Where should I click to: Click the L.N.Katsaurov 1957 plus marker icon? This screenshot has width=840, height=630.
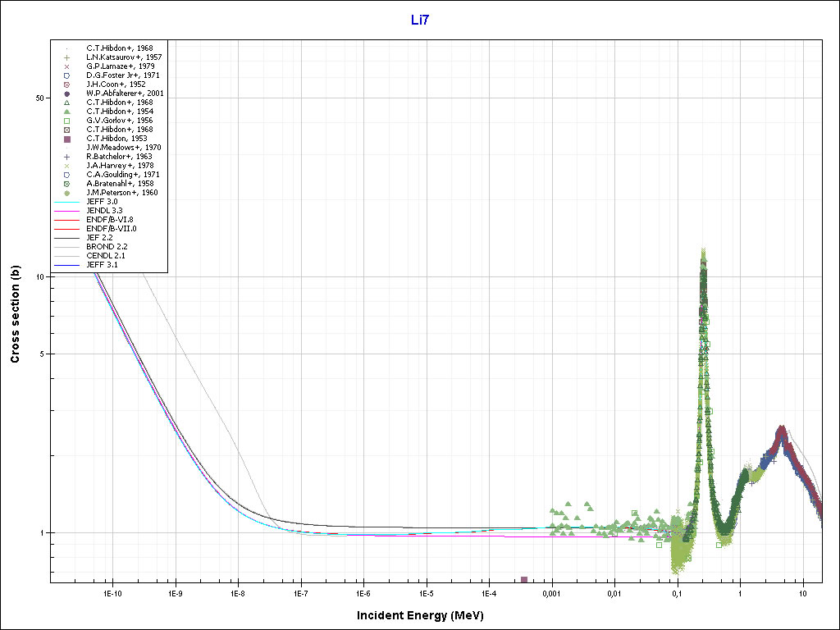[x=68, y=57]
